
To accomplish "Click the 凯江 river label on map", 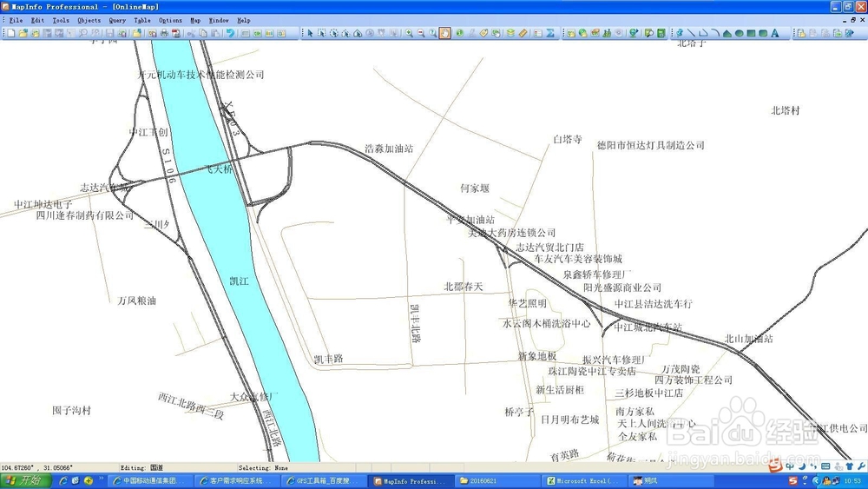I will [240, 281].
